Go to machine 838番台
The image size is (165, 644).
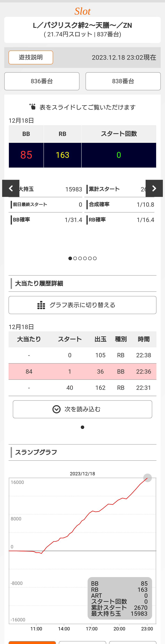point(123,81)
